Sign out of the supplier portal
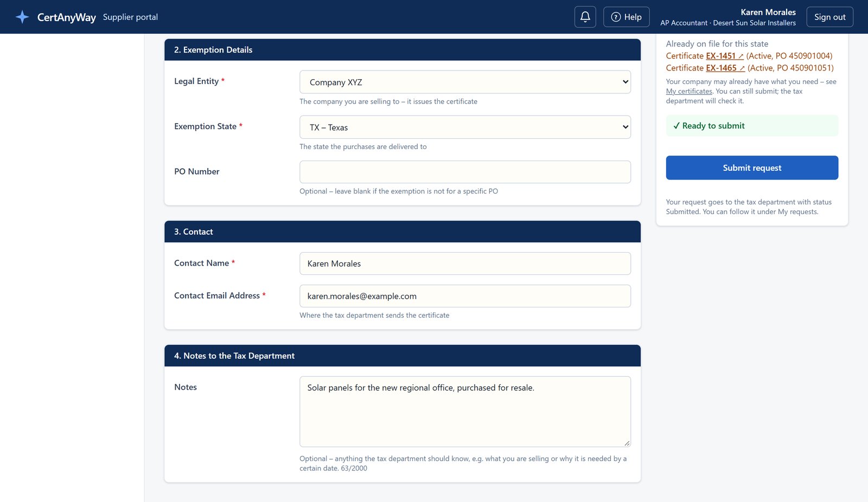This screenshot has width=868, height=502. coord(829,17)
